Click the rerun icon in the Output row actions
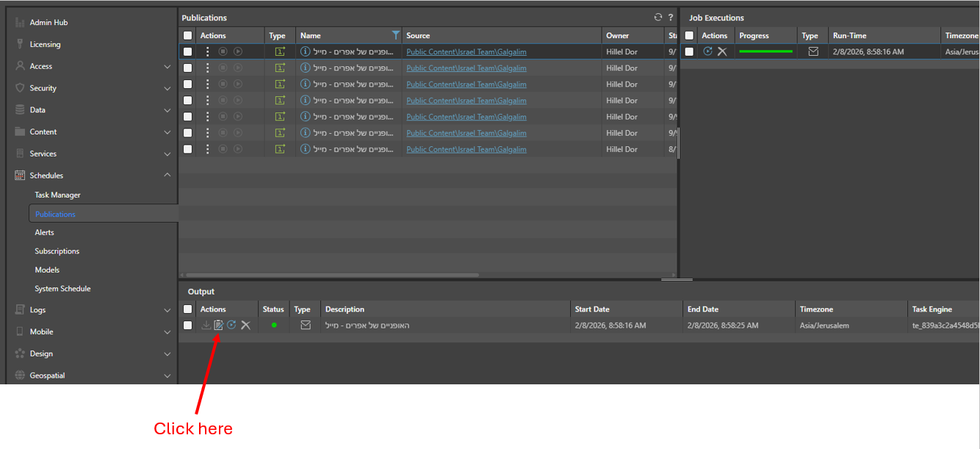 coord(231,325)
